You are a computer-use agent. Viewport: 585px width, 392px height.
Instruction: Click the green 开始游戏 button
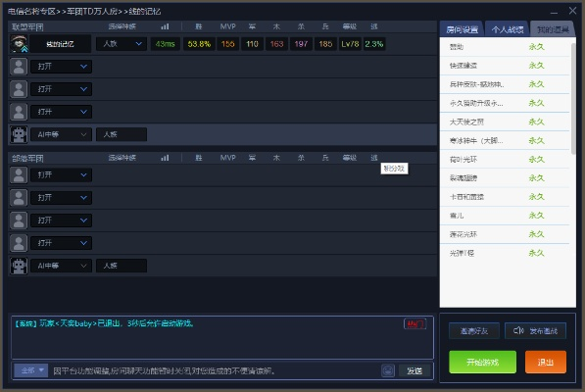pos(482,362)
